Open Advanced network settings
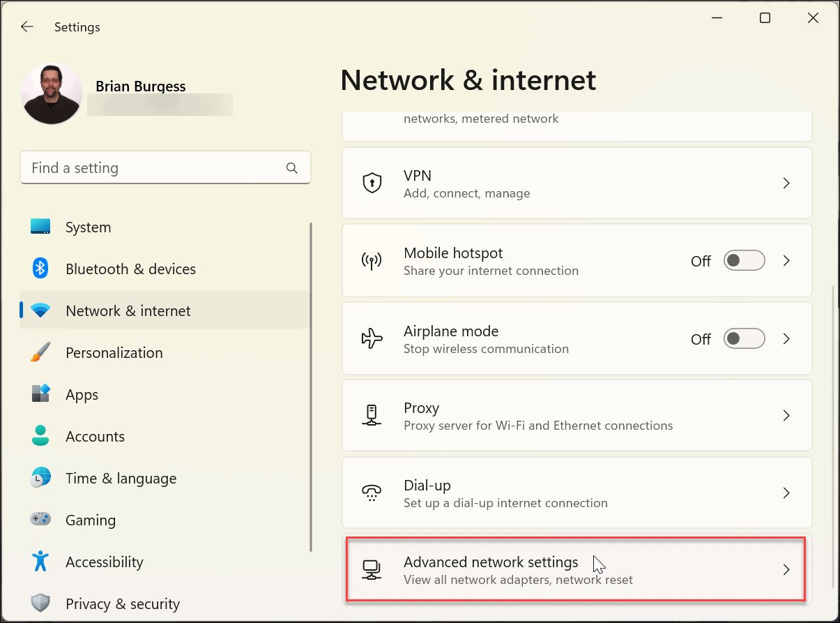Viewport: 840px width, 623px height. [576, 570]
